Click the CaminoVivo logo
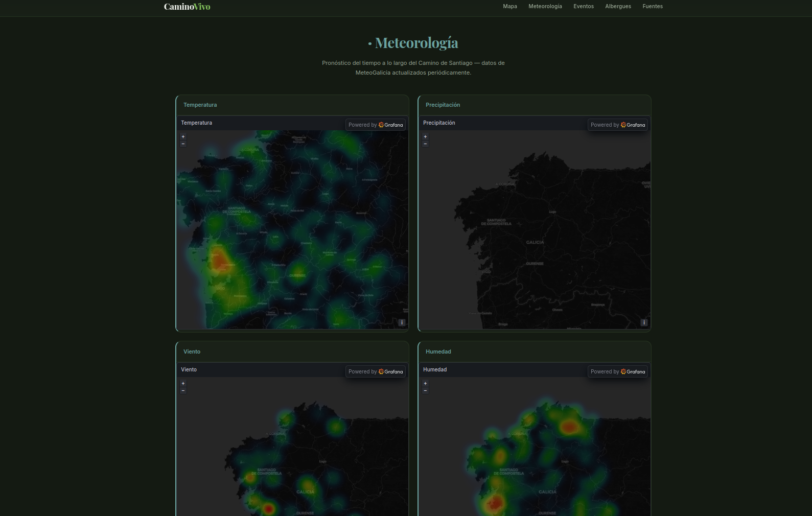The image size is (812, 516). pos(187,7)
